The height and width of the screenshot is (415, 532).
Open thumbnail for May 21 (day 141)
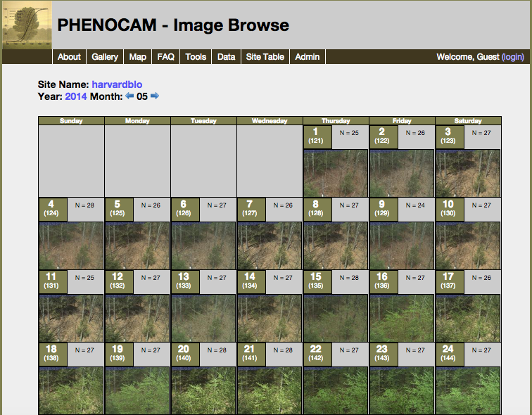[270, 390]
